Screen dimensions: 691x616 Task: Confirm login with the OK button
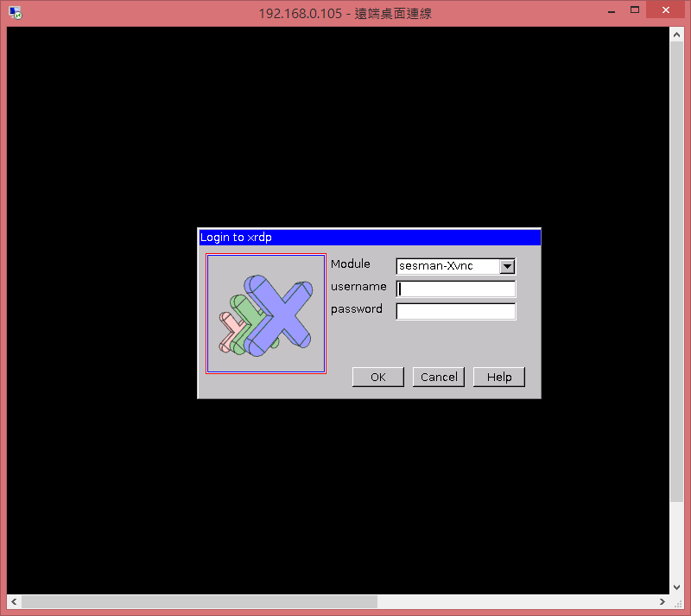(x=378, y=377)
